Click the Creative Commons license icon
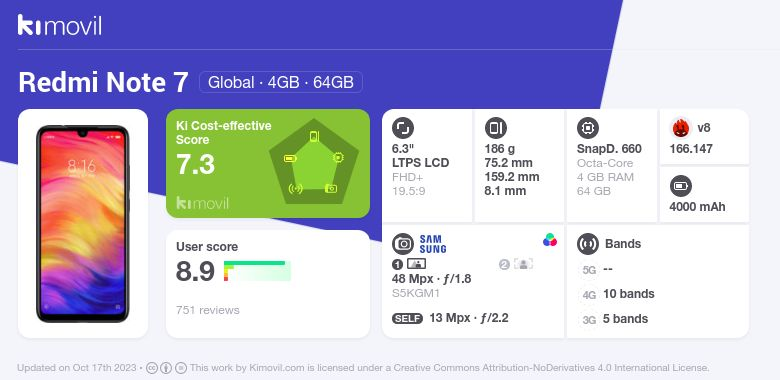Screen dimensions: 780x380 [152, 368]
